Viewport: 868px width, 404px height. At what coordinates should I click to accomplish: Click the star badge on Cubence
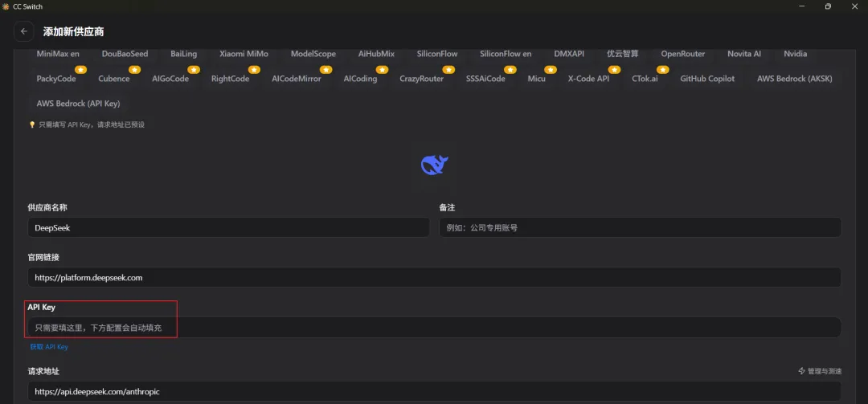tap(134, 70)
